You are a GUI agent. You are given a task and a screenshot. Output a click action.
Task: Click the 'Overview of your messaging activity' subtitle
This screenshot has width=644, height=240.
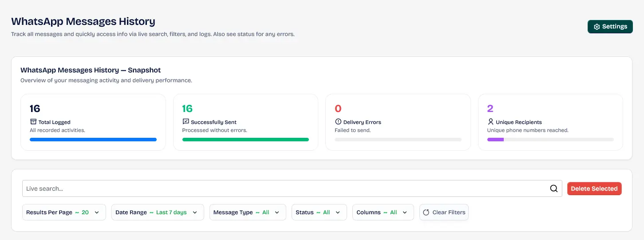coord(106,80)
